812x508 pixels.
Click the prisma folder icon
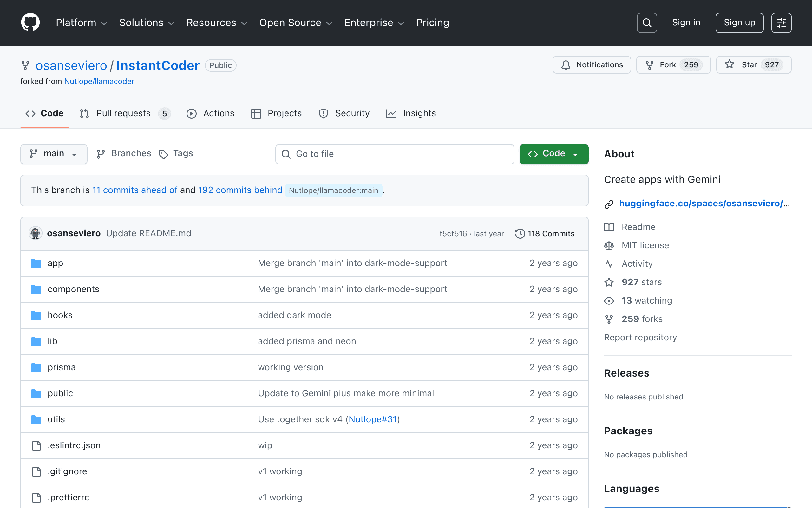pyautogui.click(x=36, y=368)
